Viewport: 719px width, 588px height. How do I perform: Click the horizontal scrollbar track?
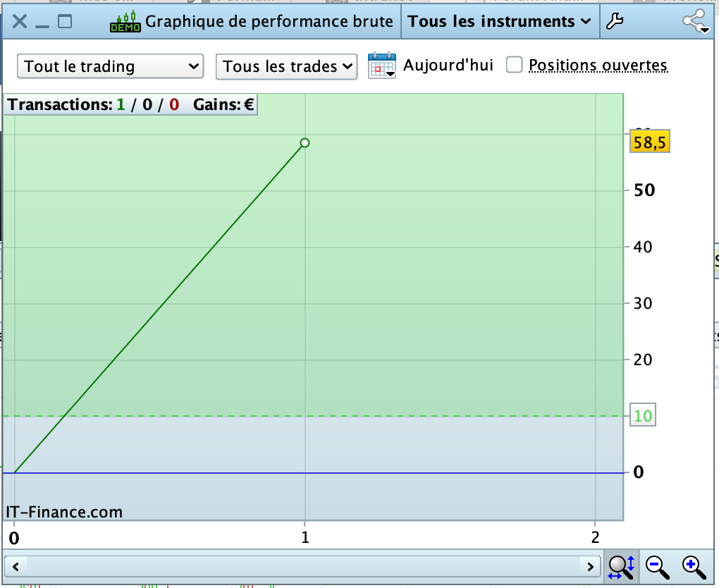(x=302, y=567)
